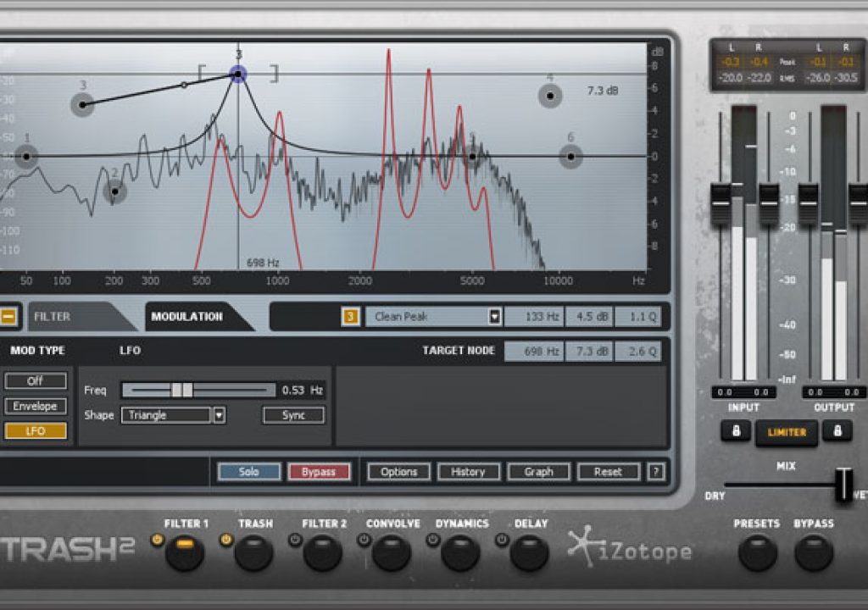Click the Solo button
This screenshot has height=610, width=868.
[249, 472]
